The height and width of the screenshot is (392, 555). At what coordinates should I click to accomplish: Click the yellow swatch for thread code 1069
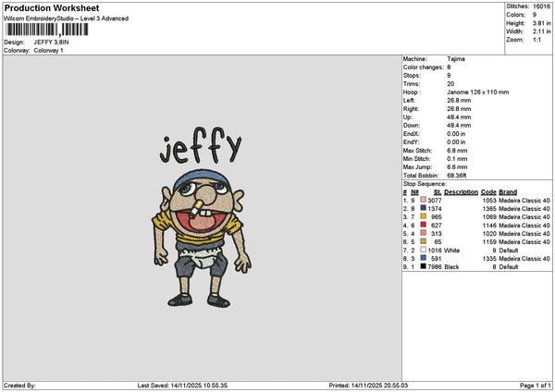(x=423, y=216)
